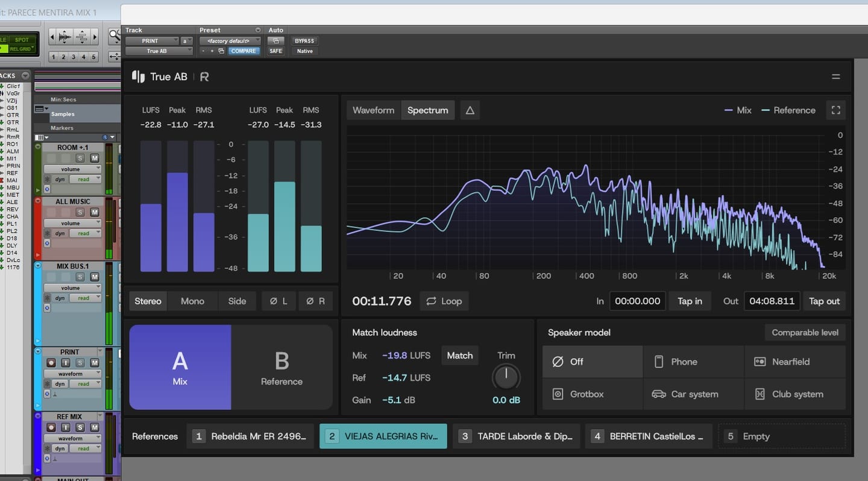Select the Grotbox speaker model
868x481 pixels.
[593, 394]
